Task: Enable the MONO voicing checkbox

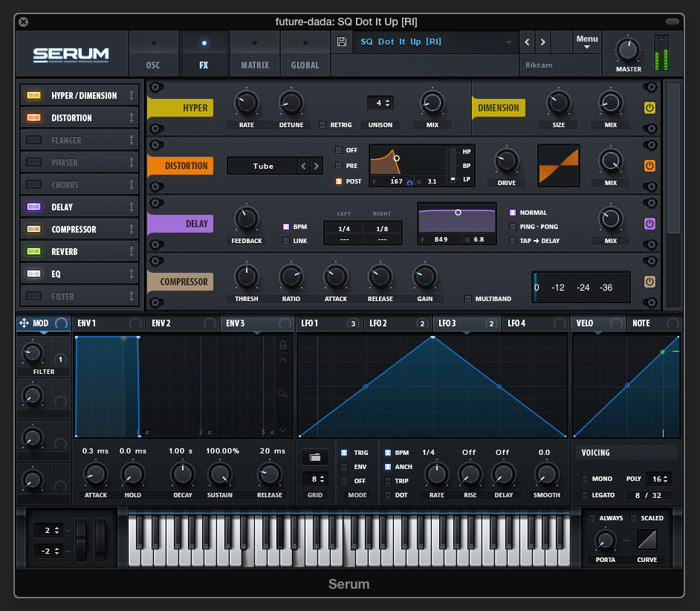Action: 584,479
